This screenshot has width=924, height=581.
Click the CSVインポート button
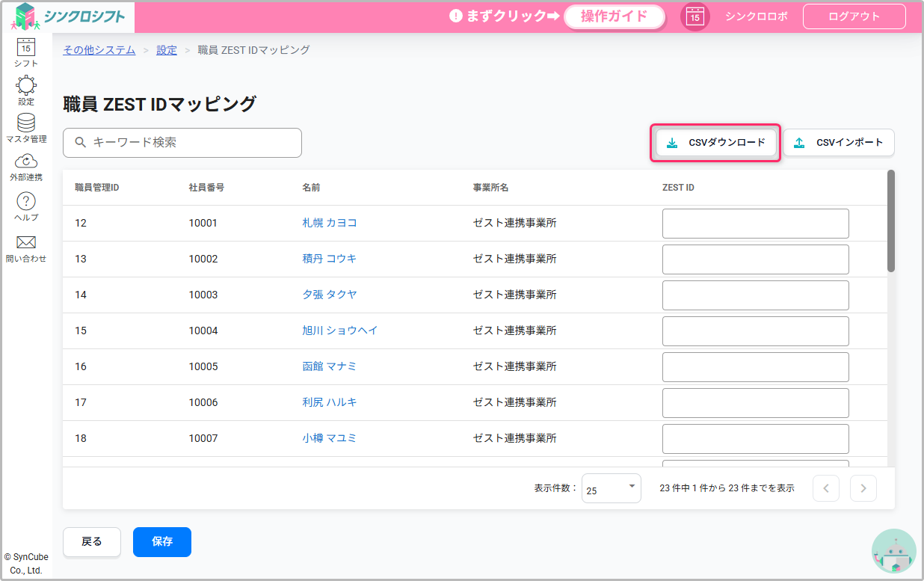pyautogui.click(x=838, y=142)
